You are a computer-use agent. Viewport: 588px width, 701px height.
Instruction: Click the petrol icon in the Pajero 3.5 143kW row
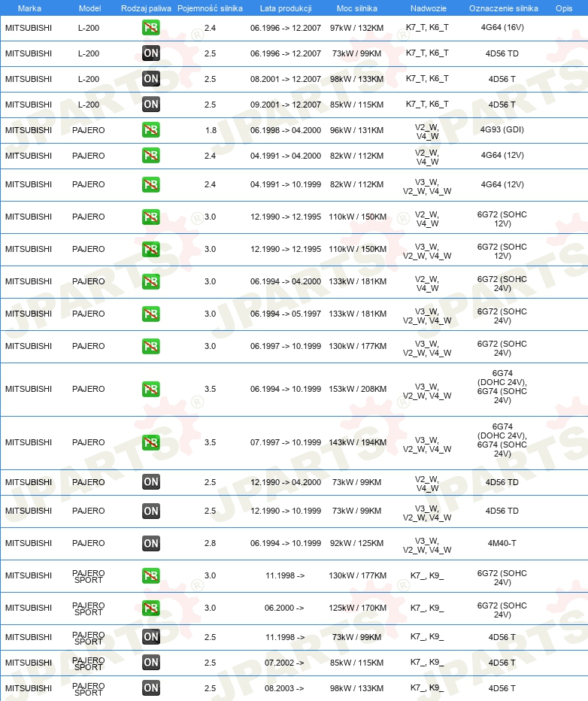[x=151, y=442]
